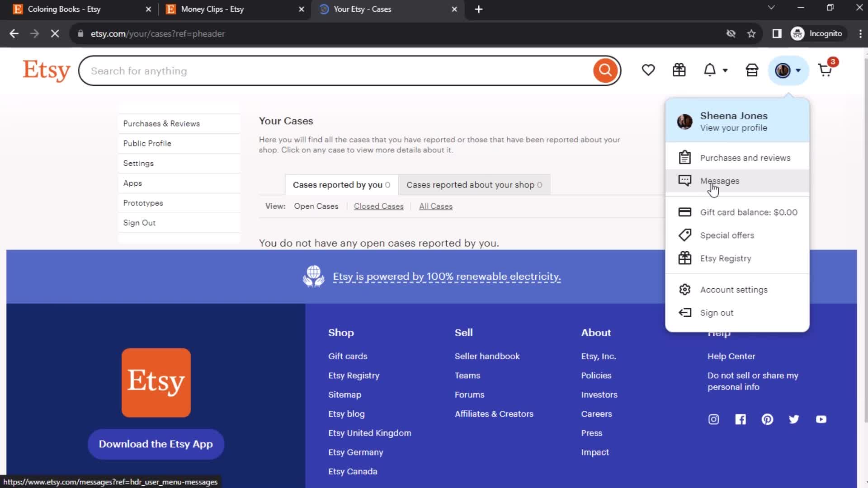
Task: Click the Etsy logo in the header
Action: [47, 70]
